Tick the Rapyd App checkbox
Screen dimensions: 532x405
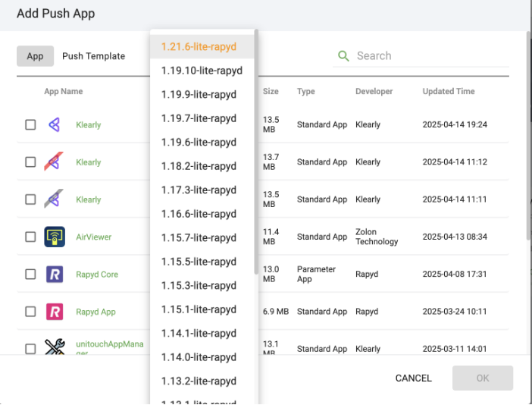[30, 311]
